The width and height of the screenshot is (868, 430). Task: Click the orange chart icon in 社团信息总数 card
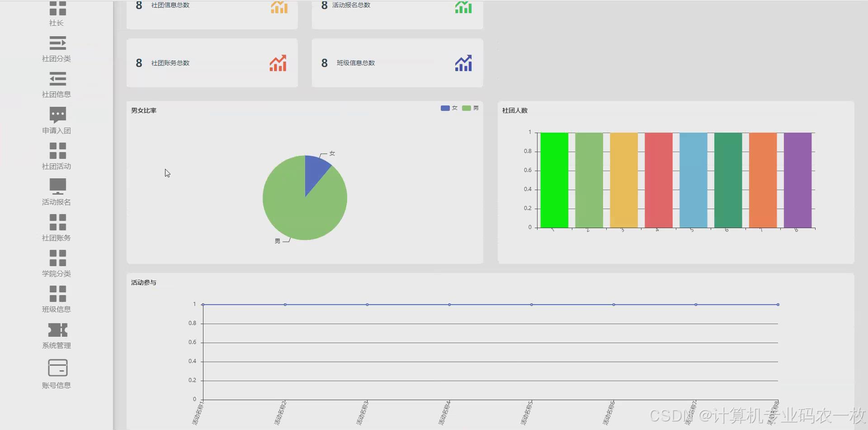point(279,7)
